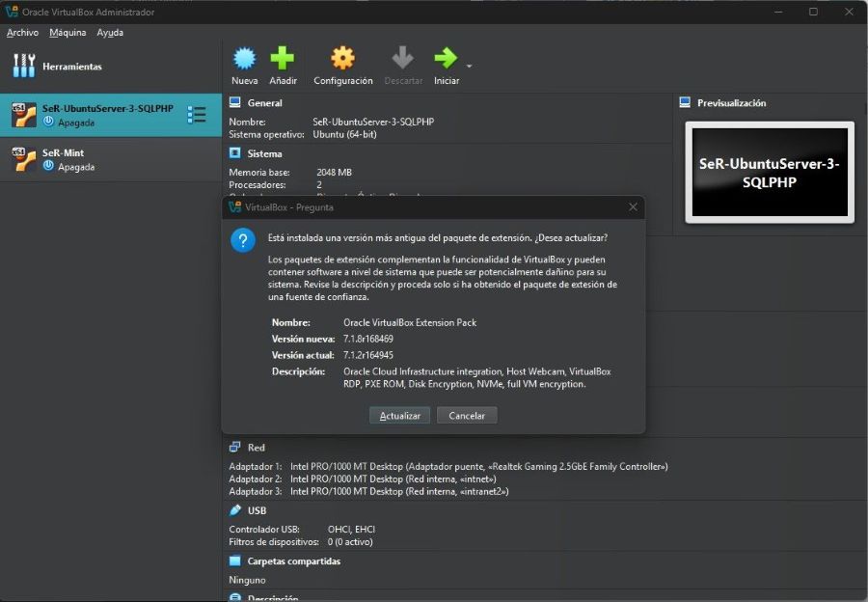The image size is (868, 602).
Task: Click the Previsualización monitor icon
Action: 685,102
